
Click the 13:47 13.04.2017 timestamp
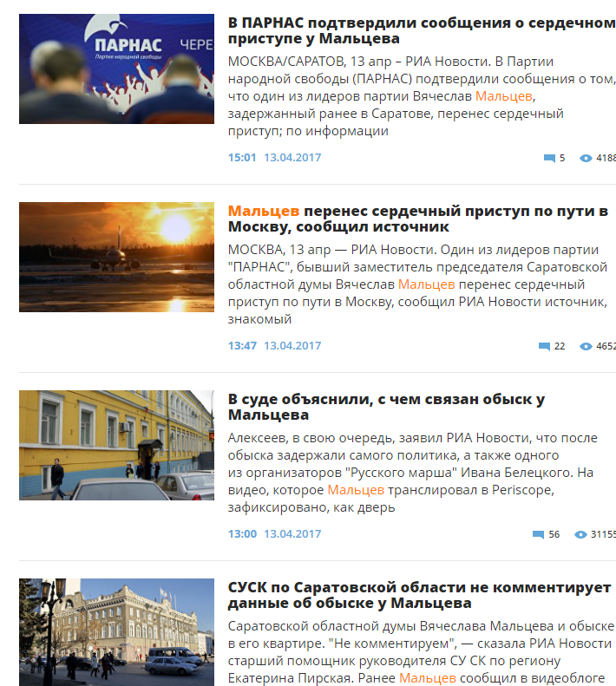(274, 346)
